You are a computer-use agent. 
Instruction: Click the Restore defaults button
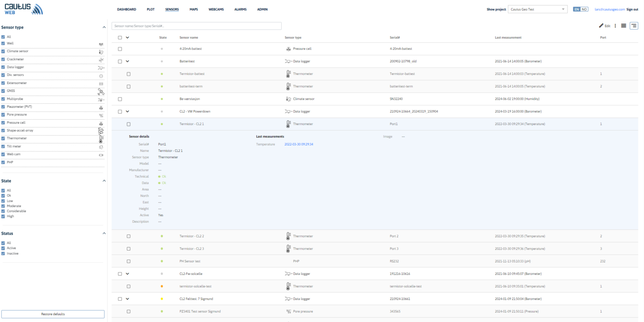pos(53,314)
